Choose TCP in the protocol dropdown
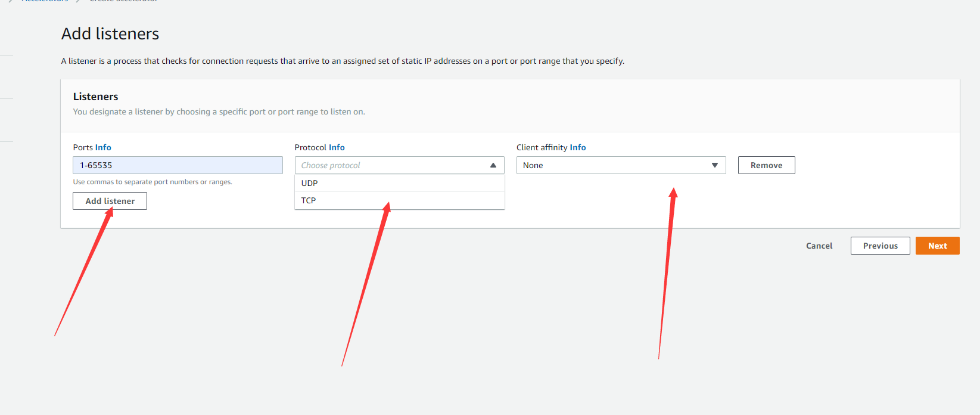 (309, 200)
